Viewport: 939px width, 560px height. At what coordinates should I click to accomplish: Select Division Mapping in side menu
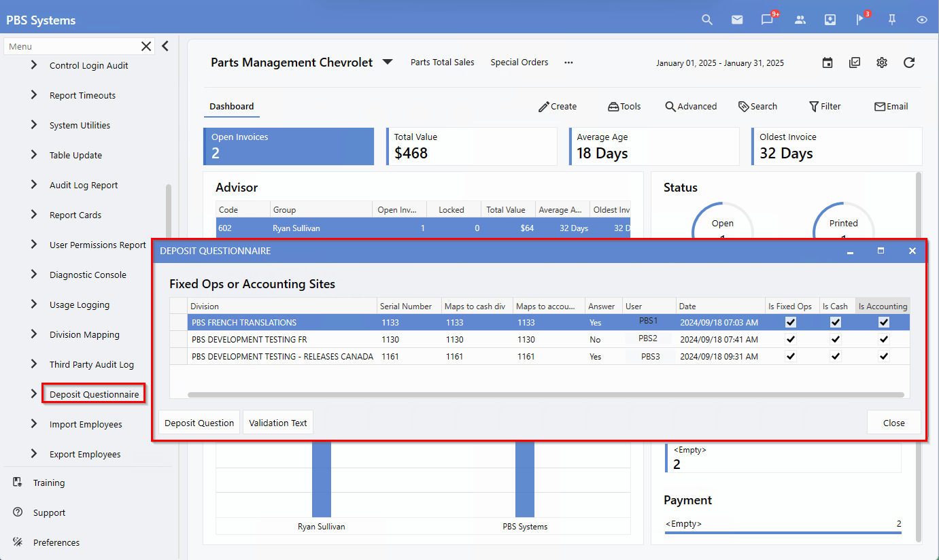tap(84, 334)
